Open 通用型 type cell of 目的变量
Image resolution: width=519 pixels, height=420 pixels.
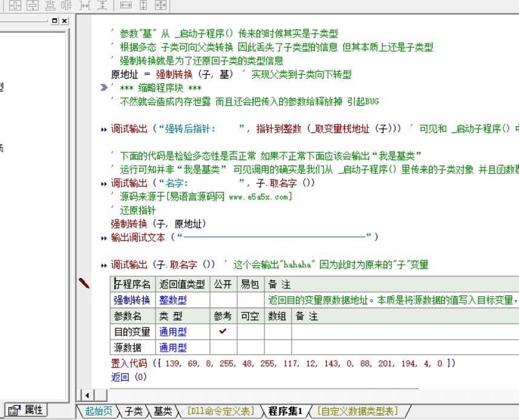coord(173,332)
